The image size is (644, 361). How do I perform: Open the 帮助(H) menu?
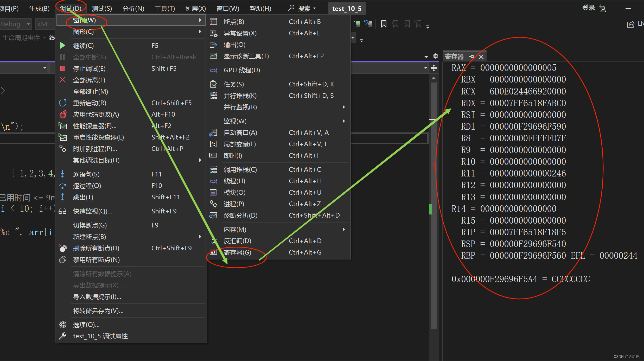[260, 8]
